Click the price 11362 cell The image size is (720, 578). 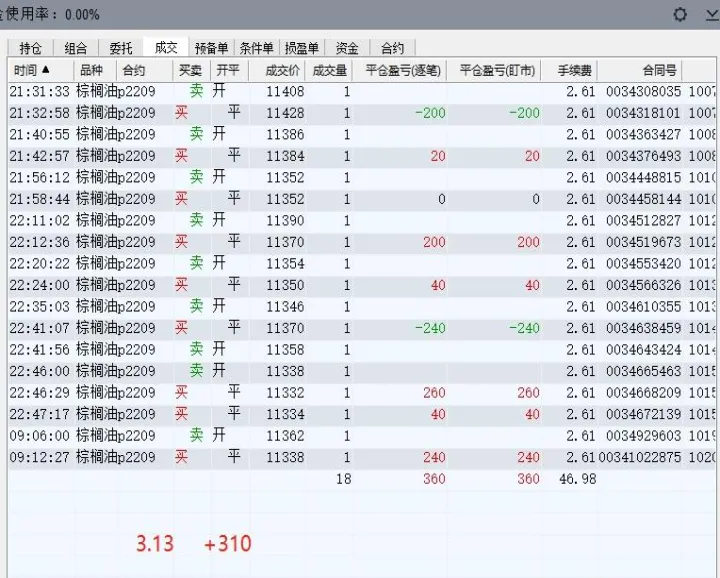tap(285, 436)
